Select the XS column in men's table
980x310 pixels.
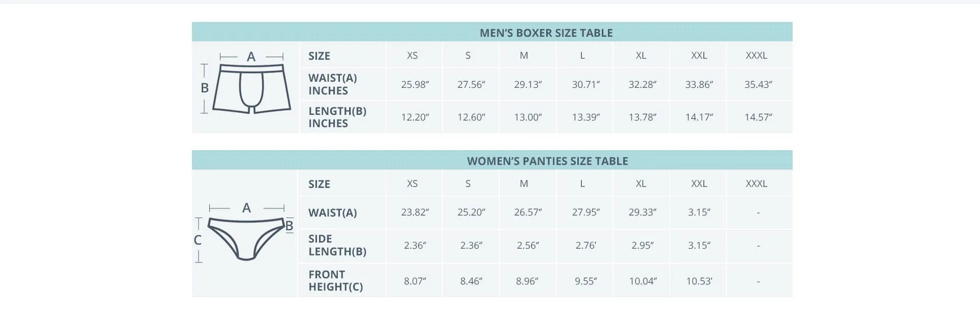412,56
